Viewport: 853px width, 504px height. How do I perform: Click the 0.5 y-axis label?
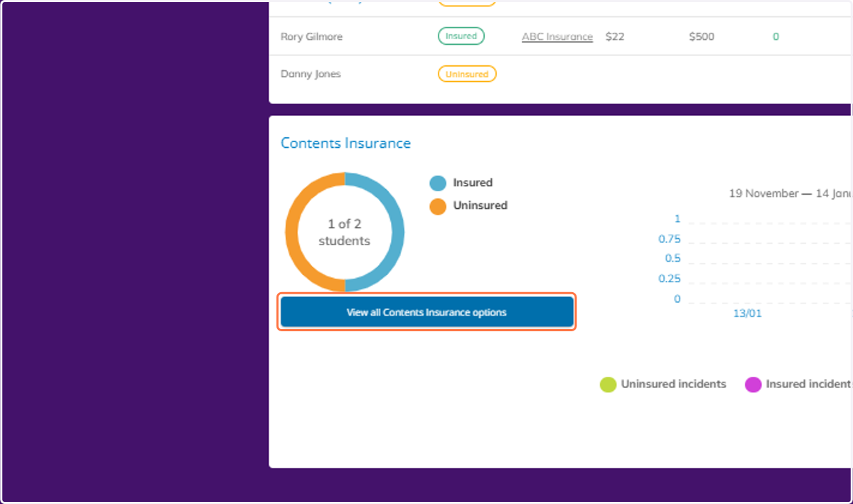click(672, 259)
